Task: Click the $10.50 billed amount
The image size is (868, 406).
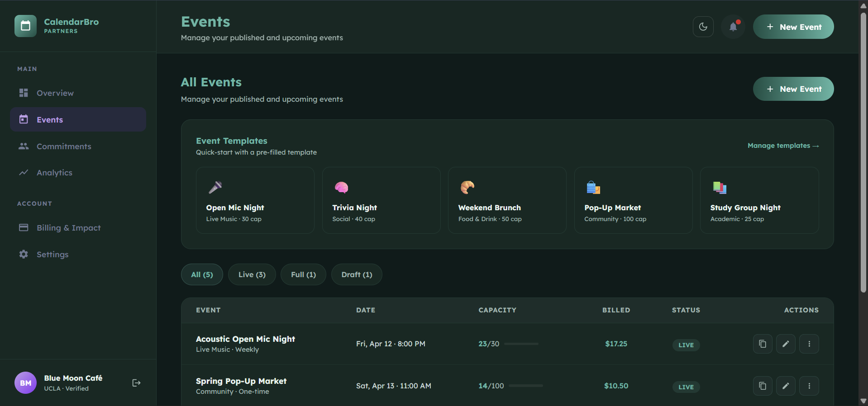Action: tap(616, 386)
